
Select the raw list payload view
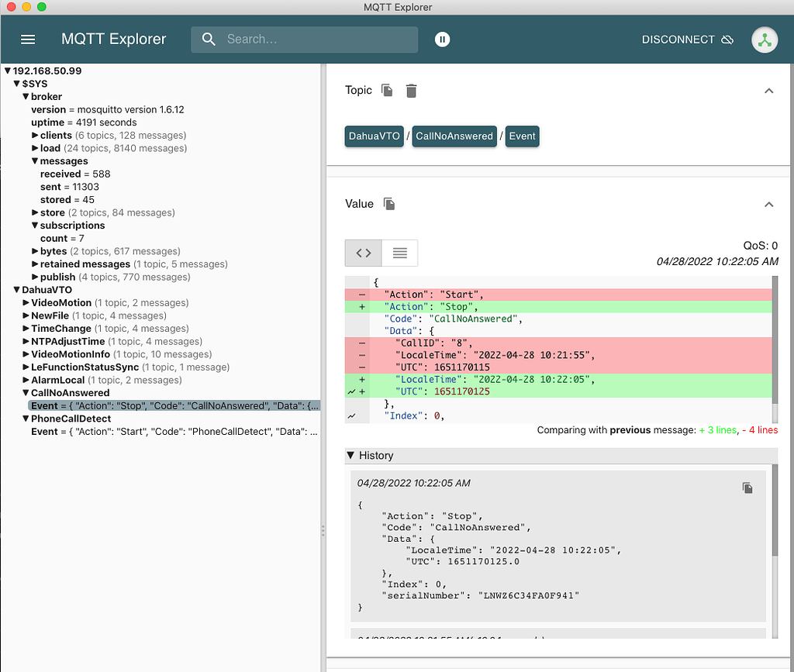(399, 253)
